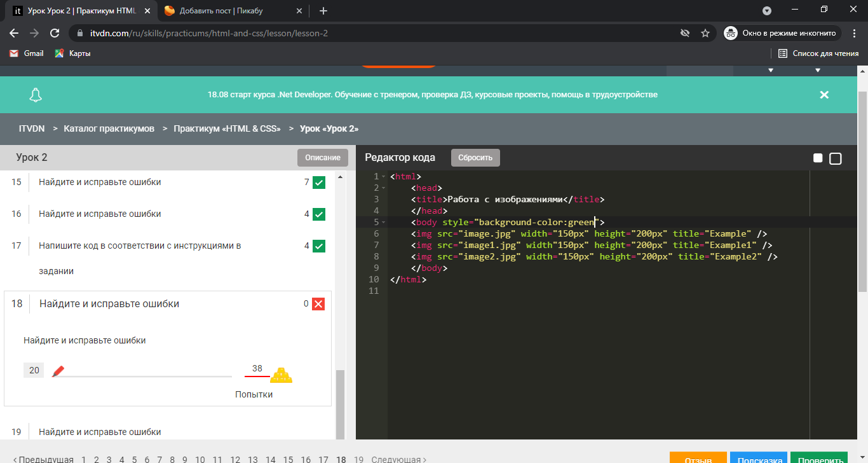Click green checkmark for task 15
This screenshot has width=868, height=463.
point(319,183)
